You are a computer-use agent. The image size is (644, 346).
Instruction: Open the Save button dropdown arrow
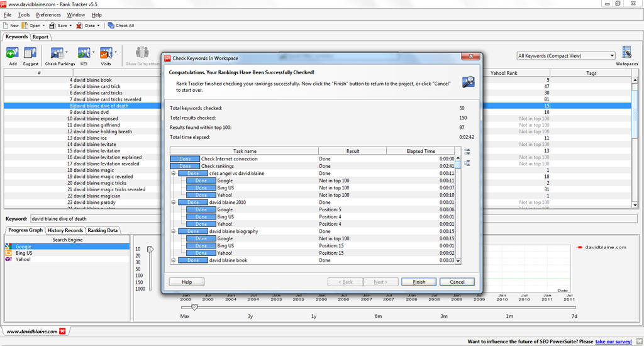[70, 25]
